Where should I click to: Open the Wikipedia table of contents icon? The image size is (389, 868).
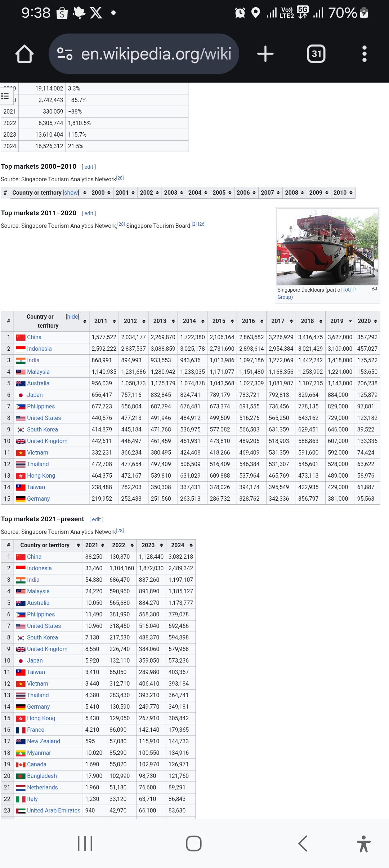tap(5, 96)
